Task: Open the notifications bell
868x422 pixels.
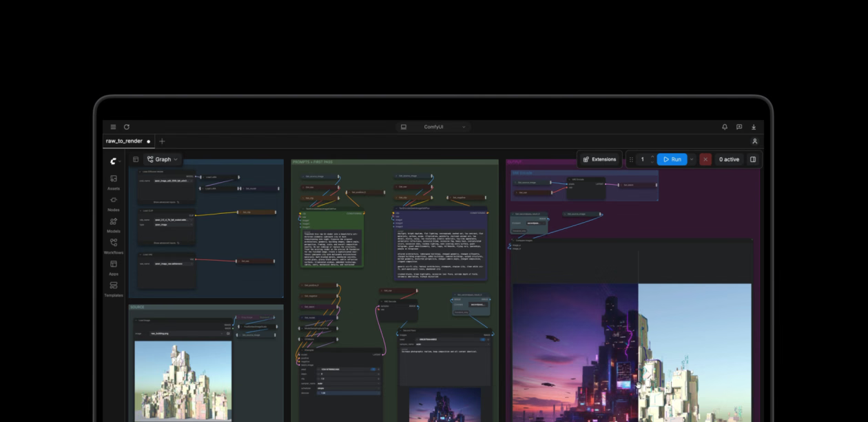Action: pos(725,127)
